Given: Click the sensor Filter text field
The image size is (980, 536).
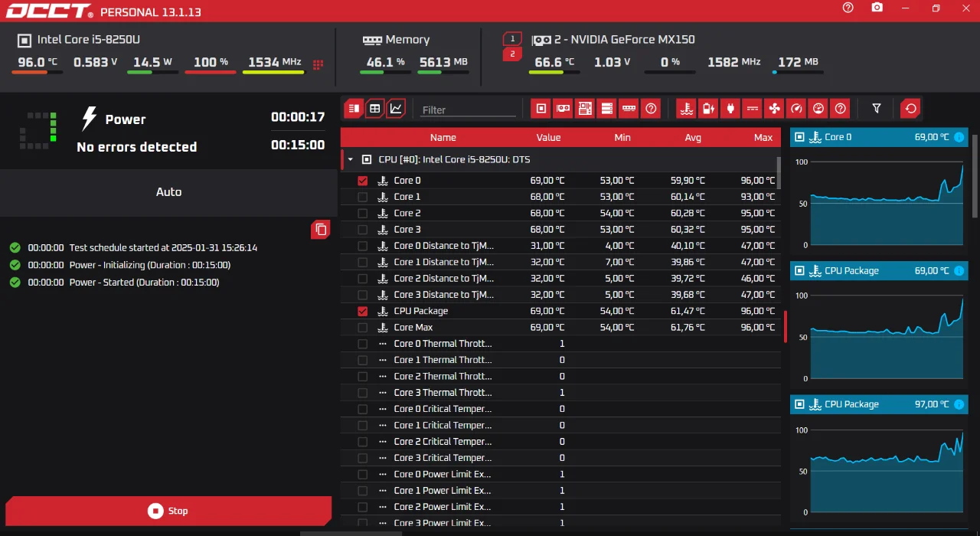Looking at the screenshot, I should [469, 109].
